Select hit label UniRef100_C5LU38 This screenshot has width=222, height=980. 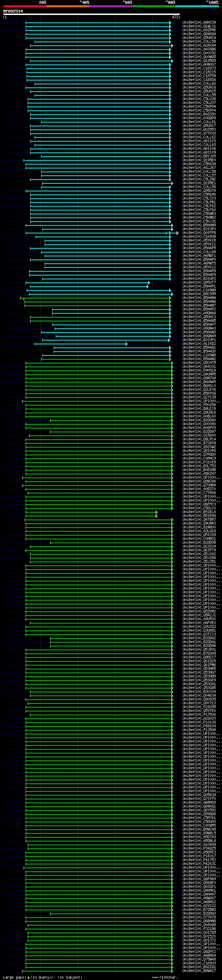coord(199,99)
